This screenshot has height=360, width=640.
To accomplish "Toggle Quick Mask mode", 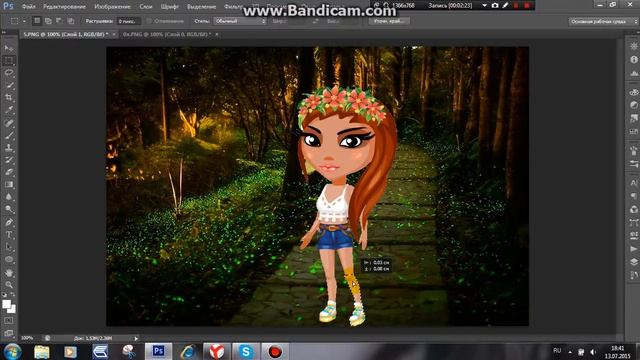I will [x=9, y=321].
